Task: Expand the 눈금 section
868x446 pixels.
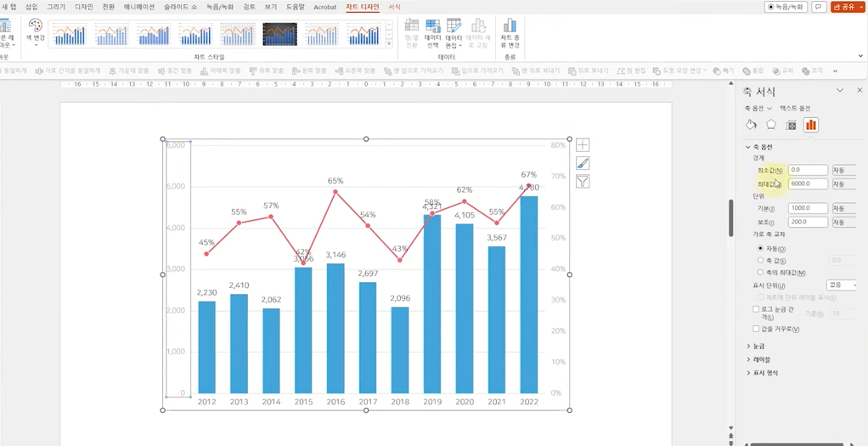Action: click(748, 346)
